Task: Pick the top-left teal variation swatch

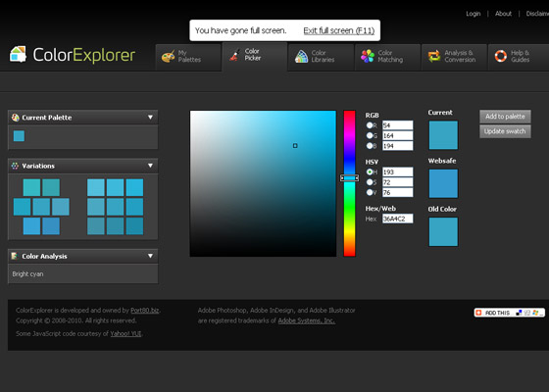Action: 31,187
